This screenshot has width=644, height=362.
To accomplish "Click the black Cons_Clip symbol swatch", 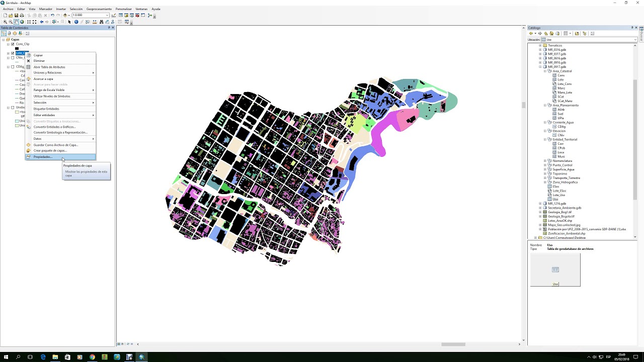I will coord(17,49).
